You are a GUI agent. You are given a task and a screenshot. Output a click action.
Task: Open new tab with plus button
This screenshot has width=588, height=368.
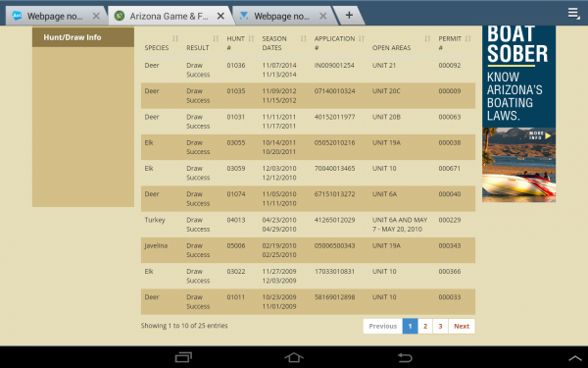[349, 16]
